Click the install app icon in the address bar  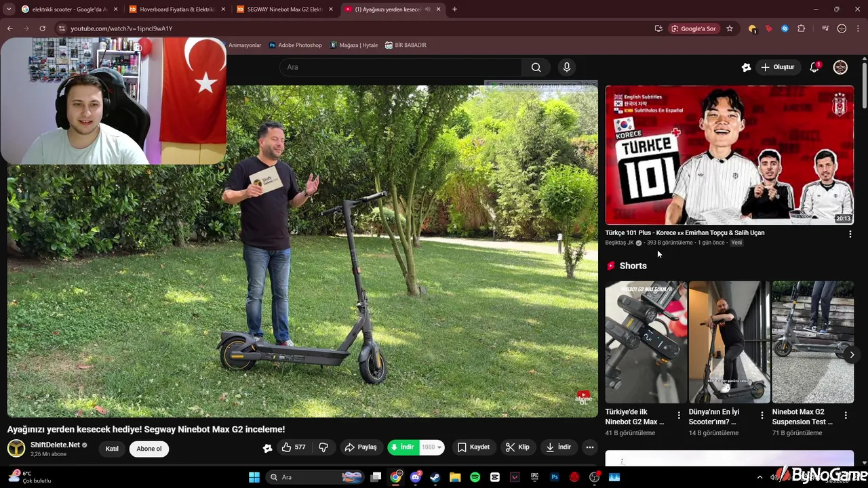pos(658,28)
